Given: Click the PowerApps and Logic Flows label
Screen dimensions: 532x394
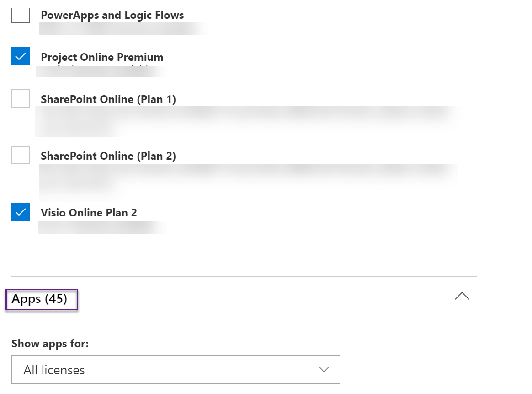Looking at the screenshot, I should (x=112, y=15).
